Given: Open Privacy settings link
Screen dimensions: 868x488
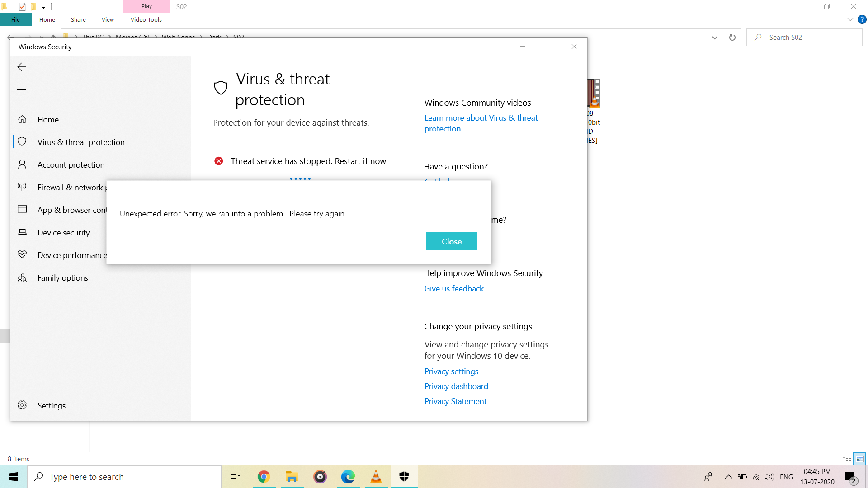Looking at the screenshot, I should [x=451, y=371].
